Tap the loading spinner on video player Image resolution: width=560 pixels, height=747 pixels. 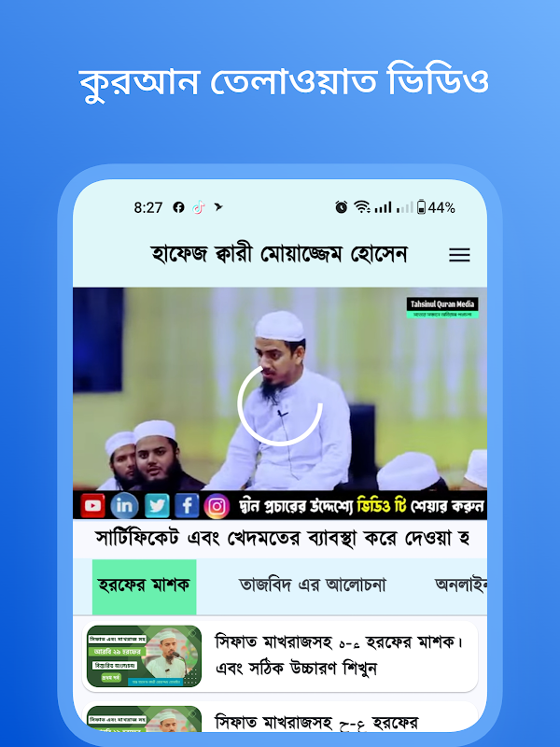[x=280, y=404]
